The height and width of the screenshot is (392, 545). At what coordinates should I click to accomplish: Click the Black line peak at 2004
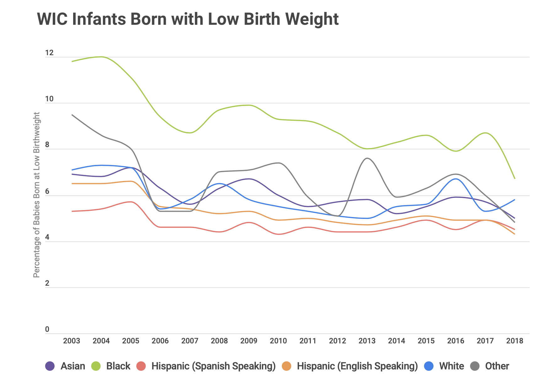[x=101, y=57]
